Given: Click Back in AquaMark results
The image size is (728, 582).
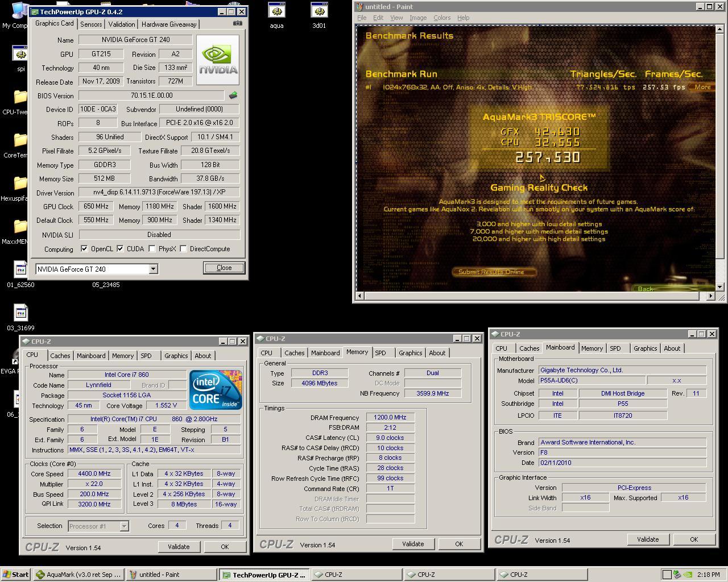Looking at the screenshot, I should point(646,289).
